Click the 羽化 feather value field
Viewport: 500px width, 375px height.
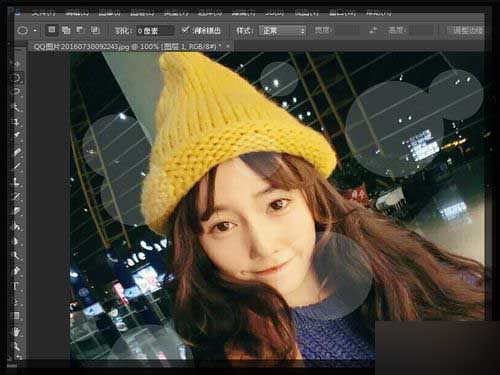[155, 31]
